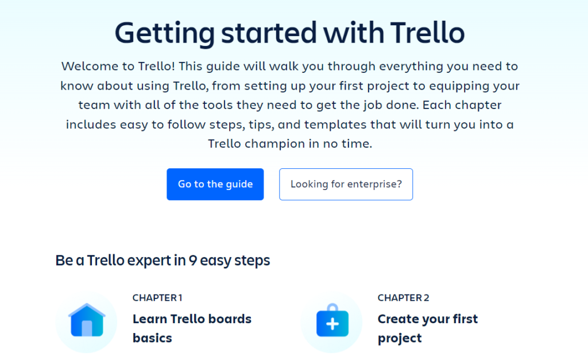Viewport: 588px width, 364px height.
Task: Select the 'CHAPTER 1' label
Action: 157,297
